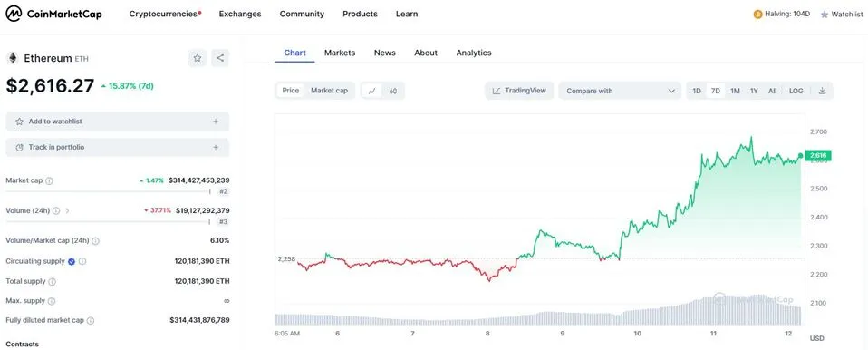Expand the Volume (24h) chevron
The image size is (868, 350).
click(x=68, y=211)
